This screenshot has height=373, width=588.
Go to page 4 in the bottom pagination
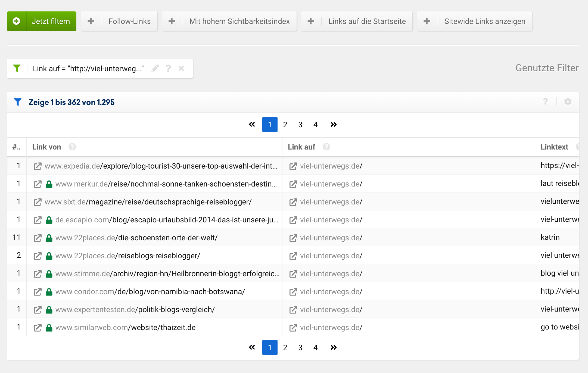(x=315, y=347)
